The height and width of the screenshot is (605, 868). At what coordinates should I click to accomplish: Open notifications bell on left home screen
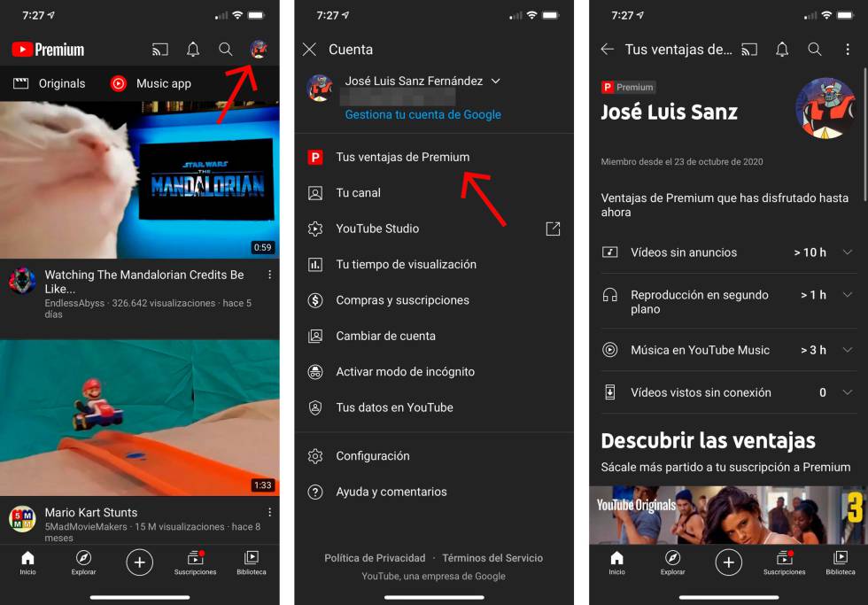click(x=193, y=50)
